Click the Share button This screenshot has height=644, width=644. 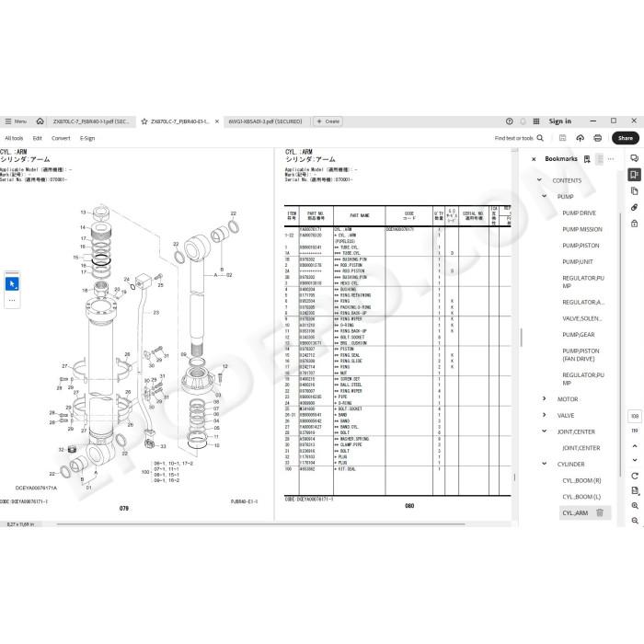pyautogui.click(x=625, y=138)
